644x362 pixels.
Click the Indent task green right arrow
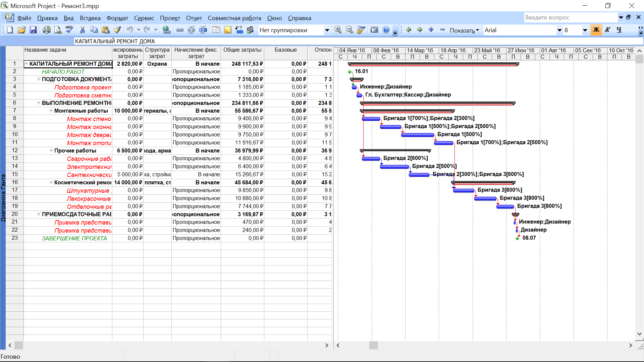(x=420, y=30)
